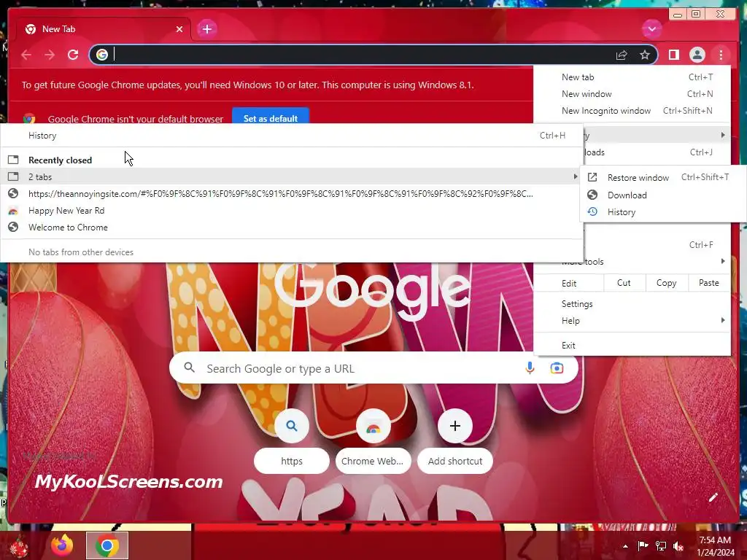Click the window icon beside 2 tabs
Viewport: 747px width, 560px height.
click(x=13, y=176)
